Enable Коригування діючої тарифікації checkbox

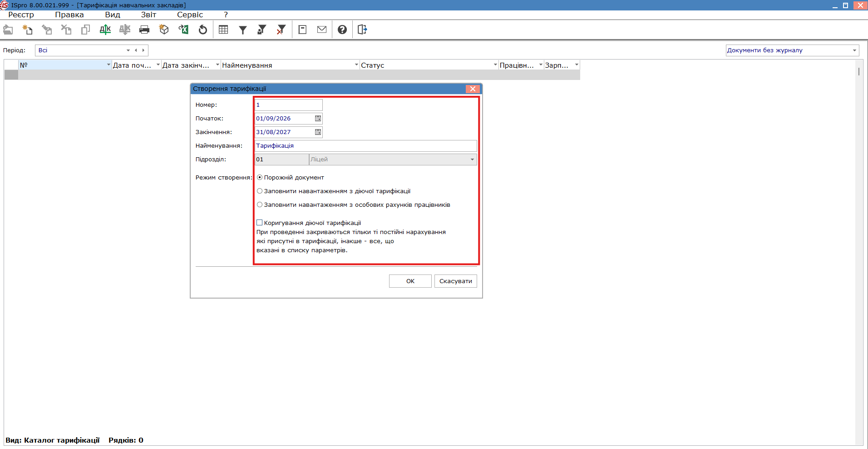pos(260,223)
